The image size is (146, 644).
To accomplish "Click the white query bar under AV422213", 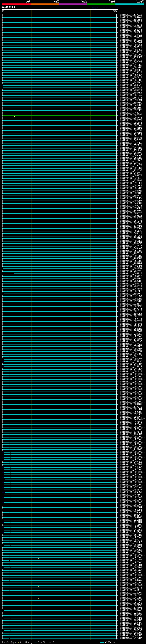I will (x=60, y=9).
